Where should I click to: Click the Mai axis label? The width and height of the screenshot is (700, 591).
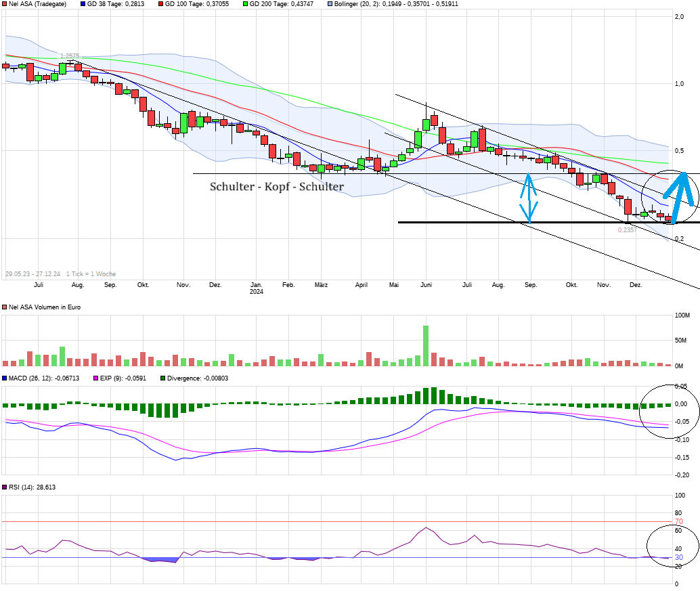pos(394,285)
